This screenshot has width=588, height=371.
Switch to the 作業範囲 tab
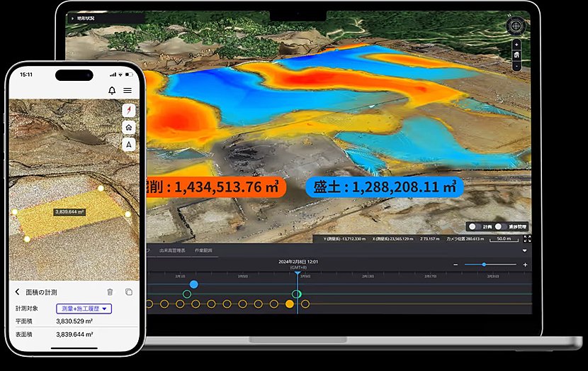pos(203,250)
